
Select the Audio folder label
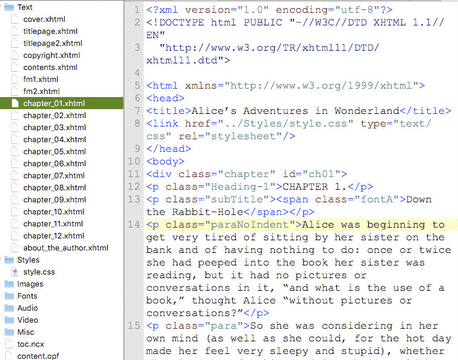pos(27,308)
